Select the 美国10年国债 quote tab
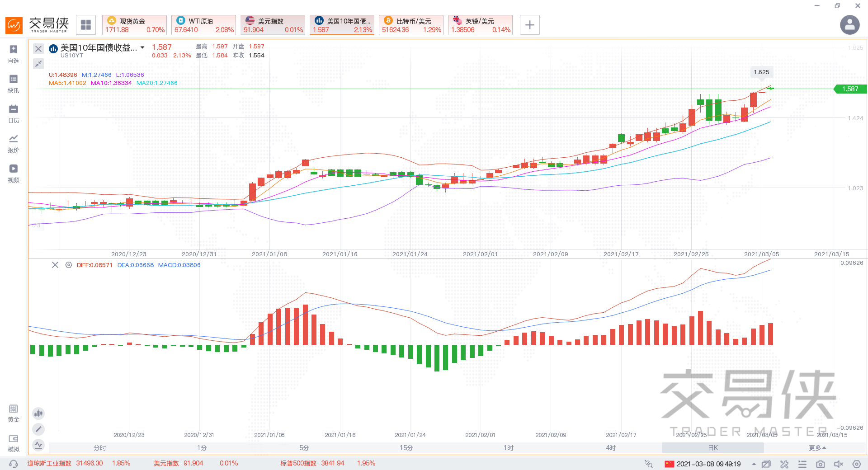Screen dimensions: 868x470 (342, 25)
